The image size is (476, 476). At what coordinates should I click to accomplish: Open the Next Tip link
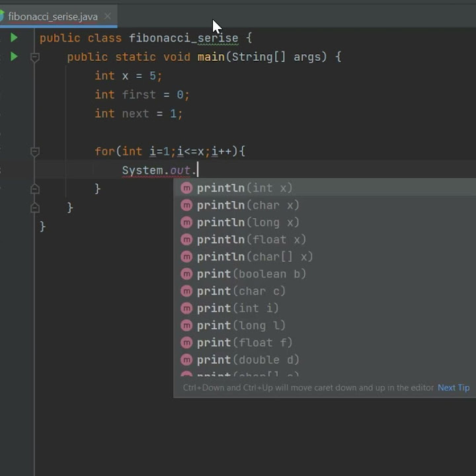(454, 387)
